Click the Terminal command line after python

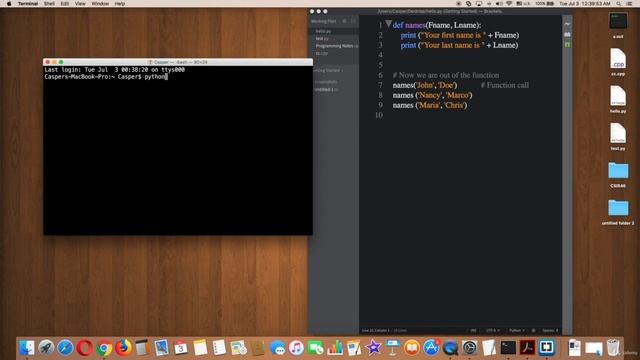(167, 76)
